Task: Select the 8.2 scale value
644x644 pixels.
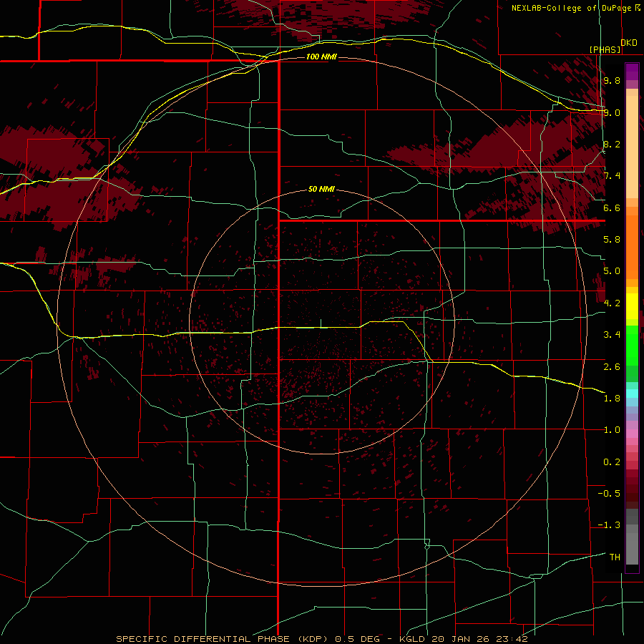Action: tap(612, 144)
